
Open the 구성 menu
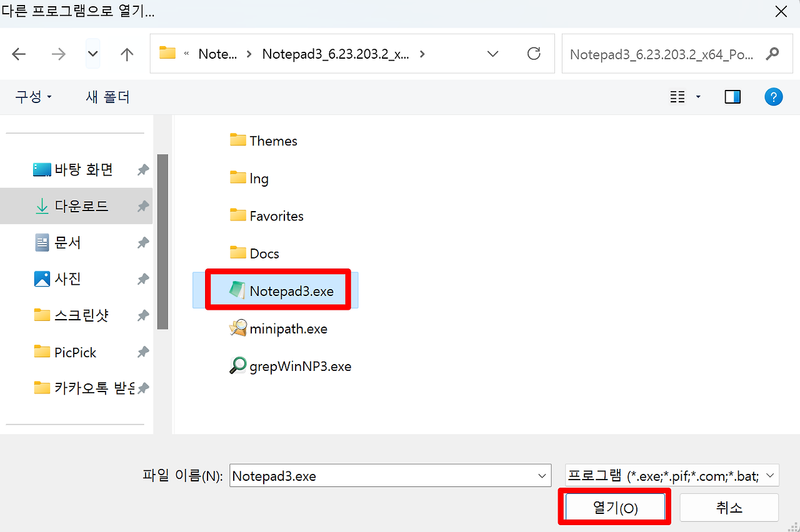(x=33, y=97)
